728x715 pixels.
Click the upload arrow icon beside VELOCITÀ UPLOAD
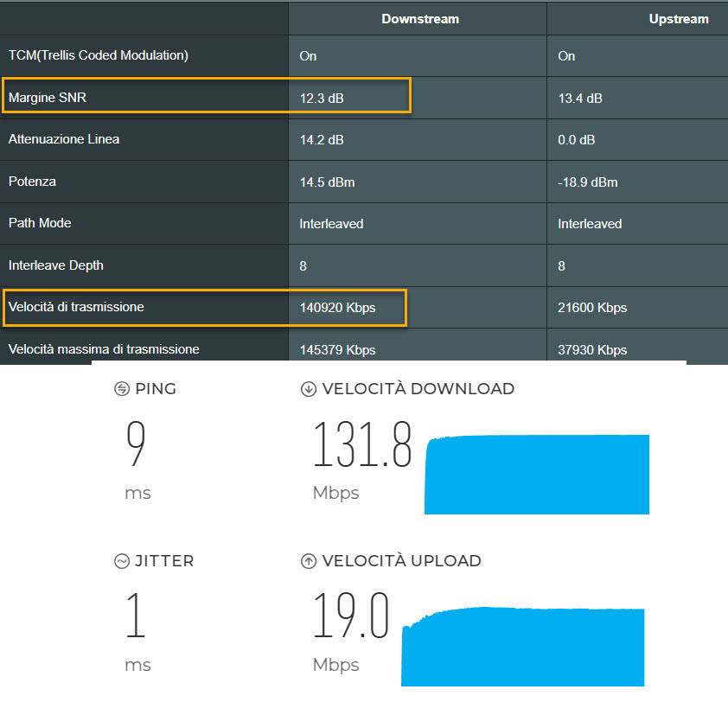pos(309,561)
